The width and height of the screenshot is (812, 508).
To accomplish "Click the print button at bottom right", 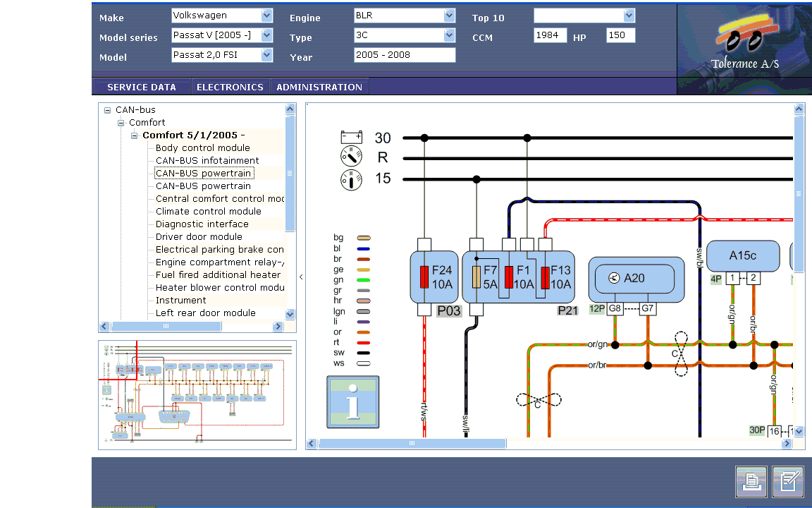I will click(751, 482).
